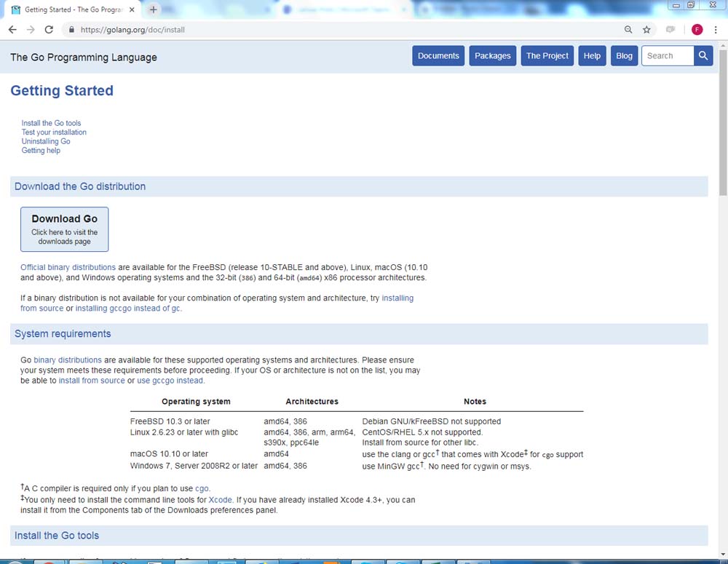The image size is (728, 564).
Task: Go back to the previous page
Action: coord(12,30)
